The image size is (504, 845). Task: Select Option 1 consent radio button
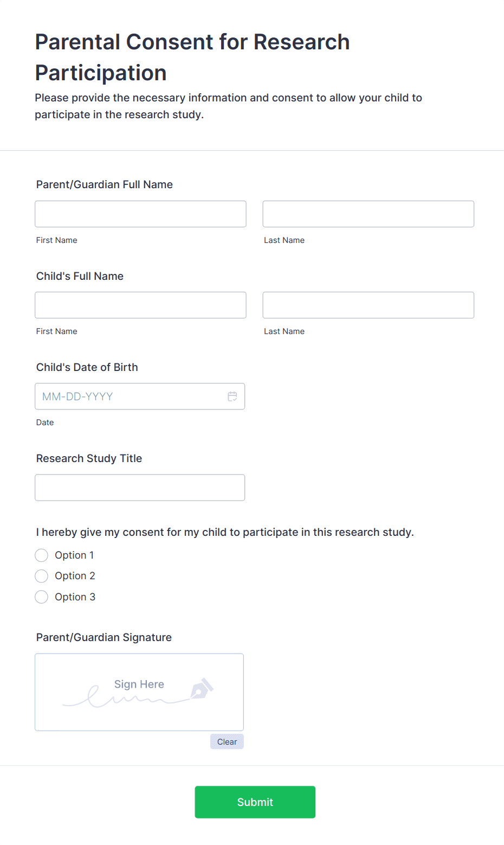coord(41,555)
